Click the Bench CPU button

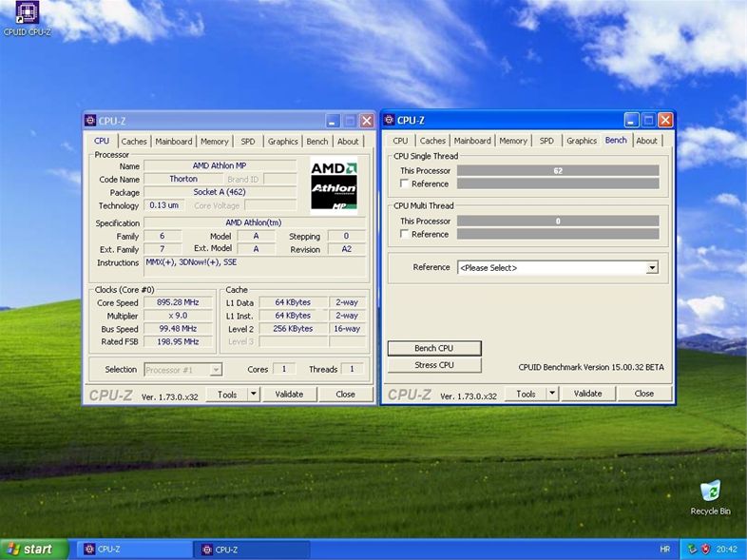click(x=433, y=348)
